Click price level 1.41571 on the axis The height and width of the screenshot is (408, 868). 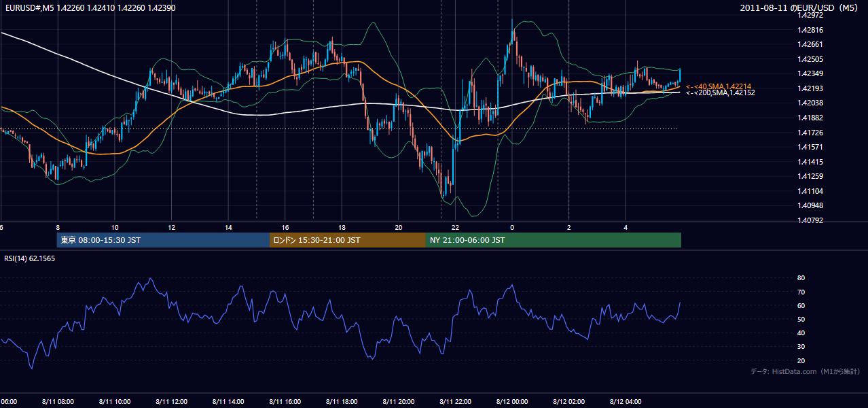coord(810,147)
